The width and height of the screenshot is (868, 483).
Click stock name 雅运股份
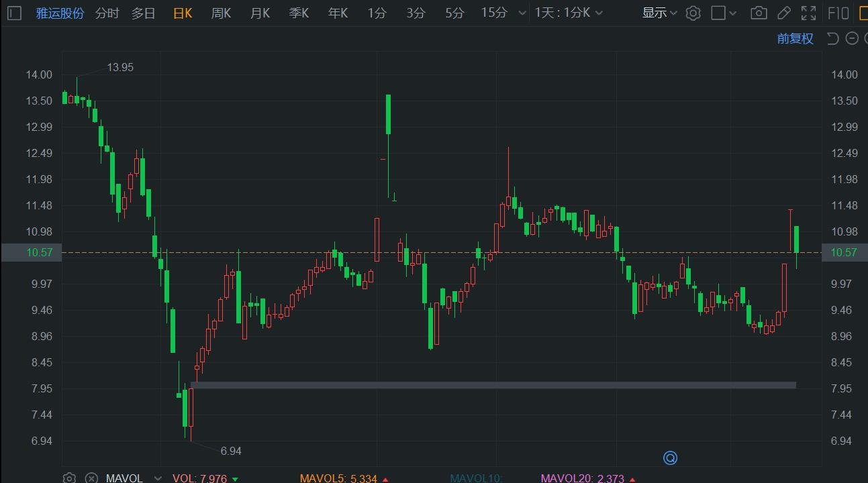click(x=60, y=13)
